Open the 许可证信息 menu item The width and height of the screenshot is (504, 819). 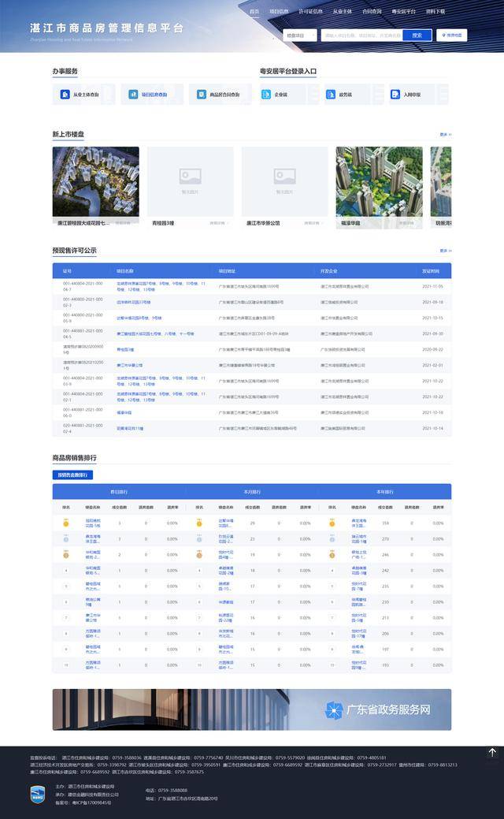click(310, 11)
